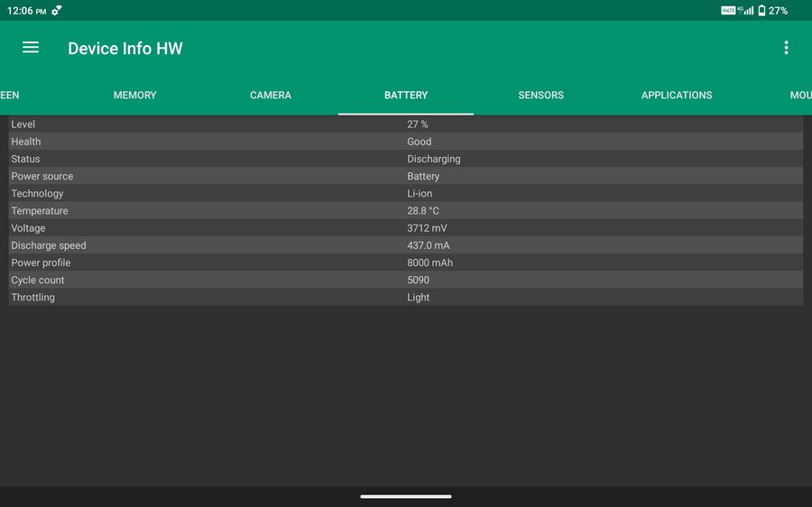Select the Power profile label
The image size is (812, 507).
[x=41, y=263]
